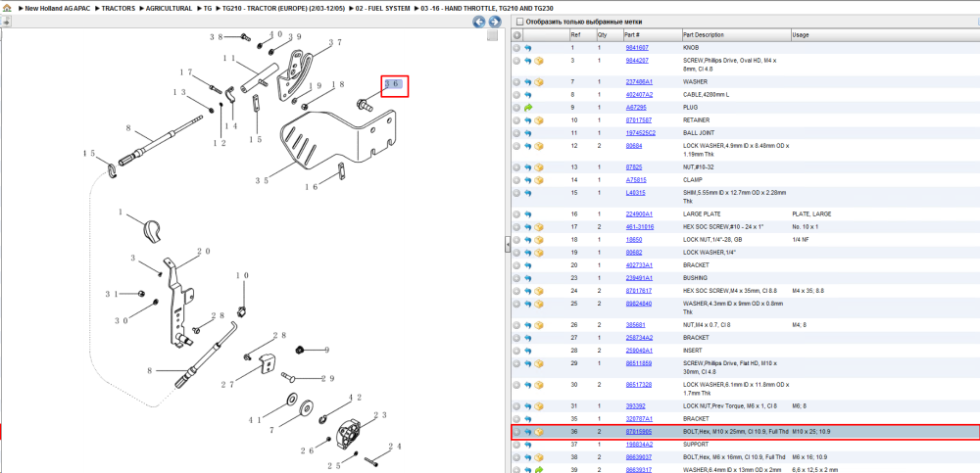Image resolution: width=980 pixels, height=473 pixels.
Task: Open part number 9841607 link
Action: 637,47
